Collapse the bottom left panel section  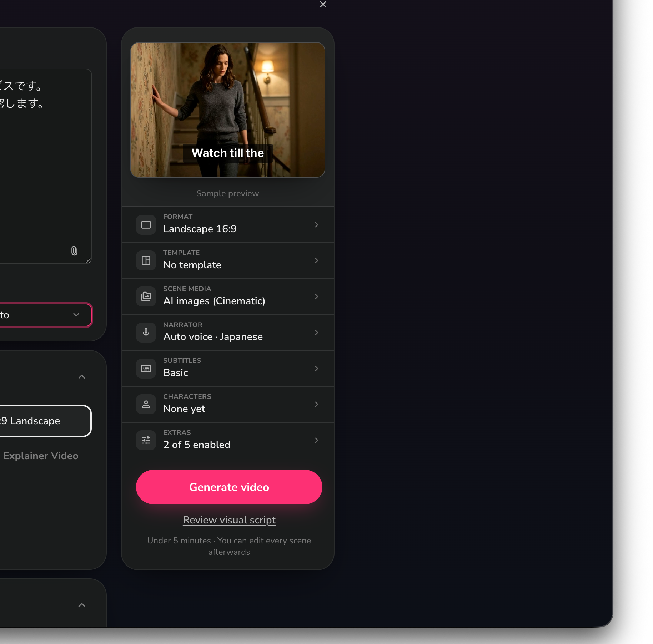(x=82, y=605)
